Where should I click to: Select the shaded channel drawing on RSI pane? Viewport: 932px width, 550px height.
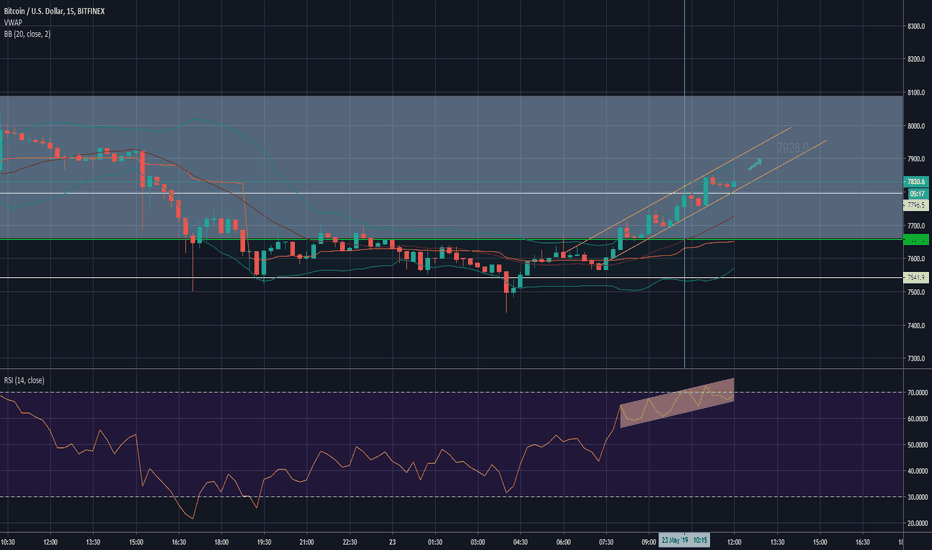[x=677, y=403]
